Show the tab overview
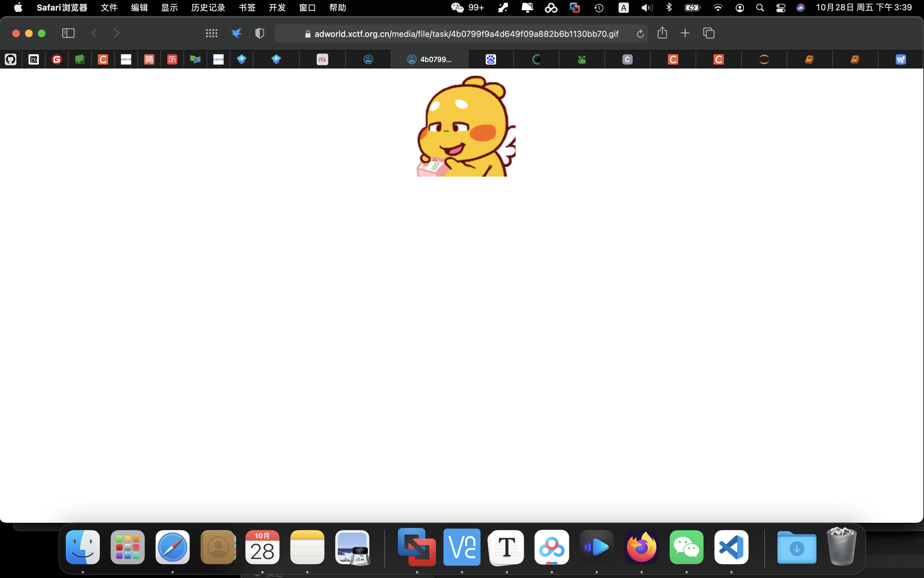Image resolution: width=924 pixels, height=578 pixels. click(709, 33)
